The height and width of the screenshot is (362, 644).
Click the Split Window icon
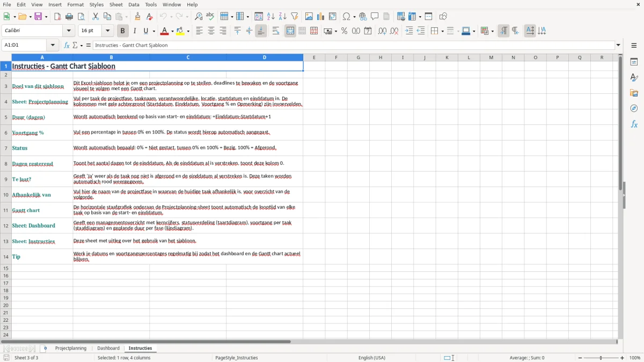tap(429, 17)
